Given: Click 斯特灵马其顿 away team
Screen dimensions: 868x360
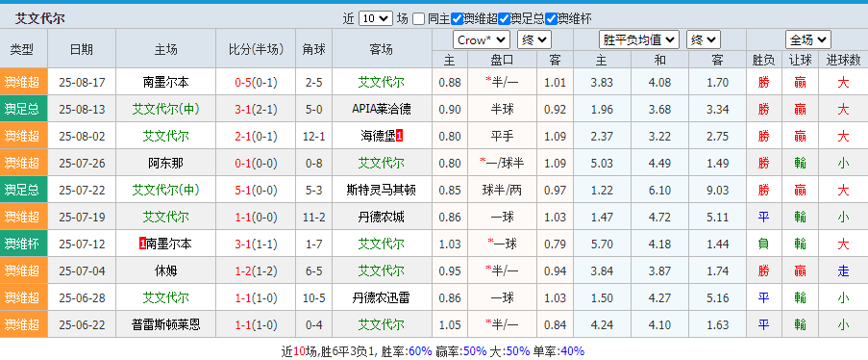Looking at the screenshot, I should pyautogui.click(x=382, y=191).
